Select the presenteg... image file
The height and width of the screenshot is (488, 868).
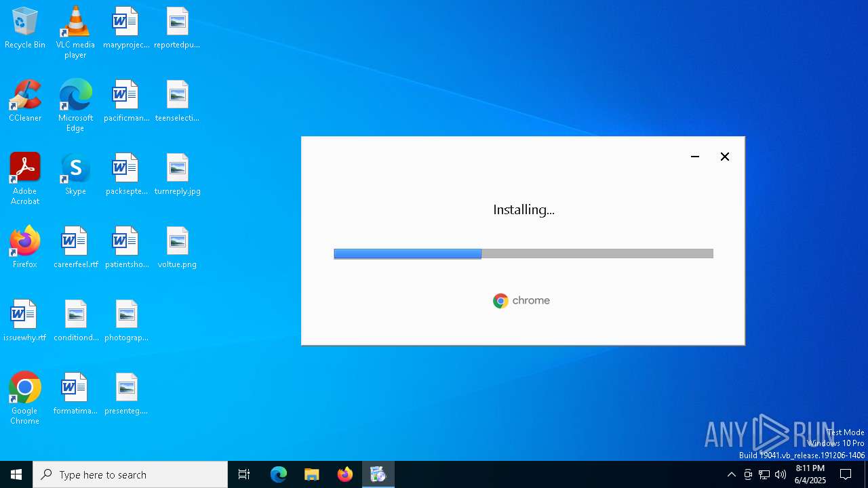[126, 394]
